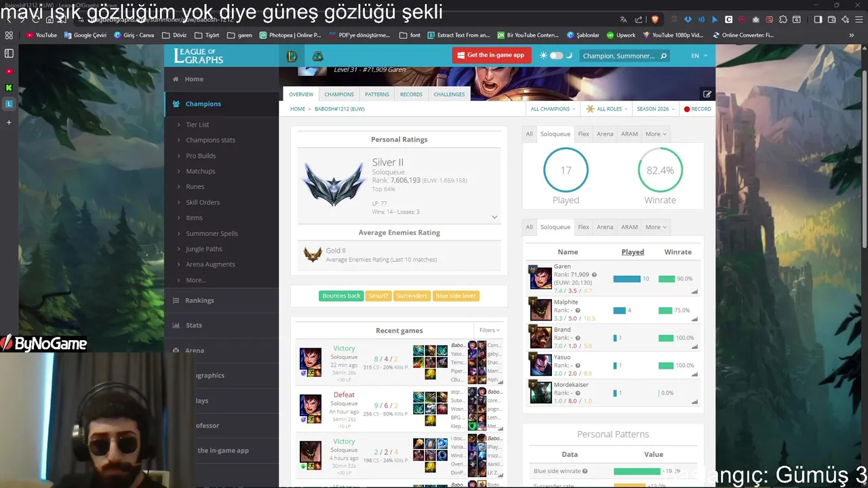Viewport: 868px width, 488px height.
Task: Toggle the light/dark mode switch
Action: click(x=556, y=56)
